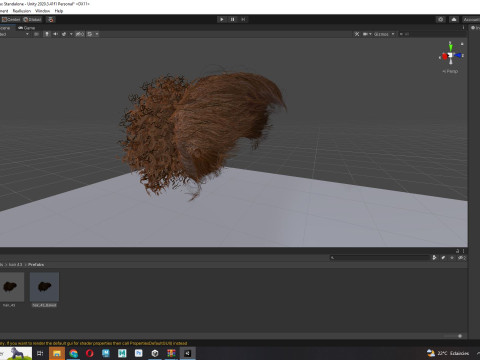Image resolution: width=480 pixels, height=360 pixels.
Task: Open search by type filter in Project
Action: point(434,257)
